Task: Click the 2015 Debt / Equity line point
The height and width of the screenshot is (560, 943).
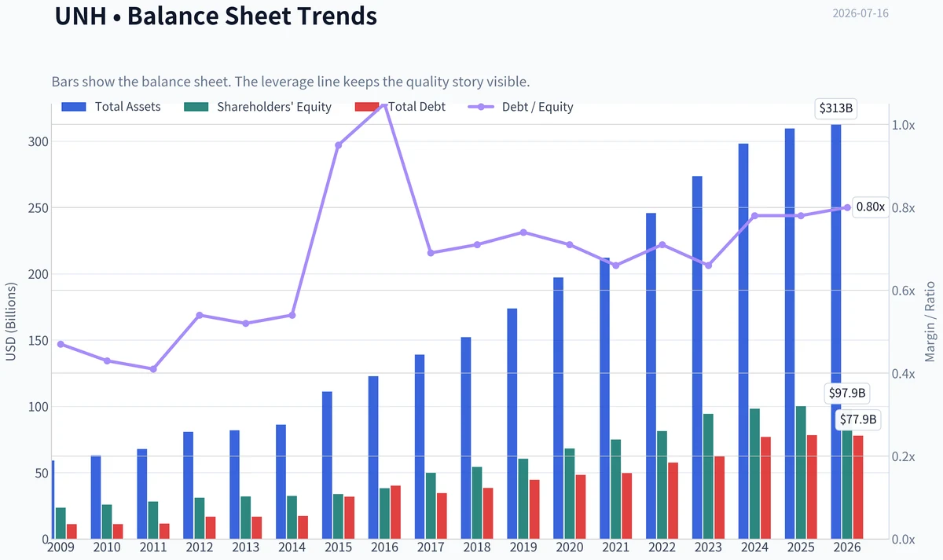Action: (338, 145)
